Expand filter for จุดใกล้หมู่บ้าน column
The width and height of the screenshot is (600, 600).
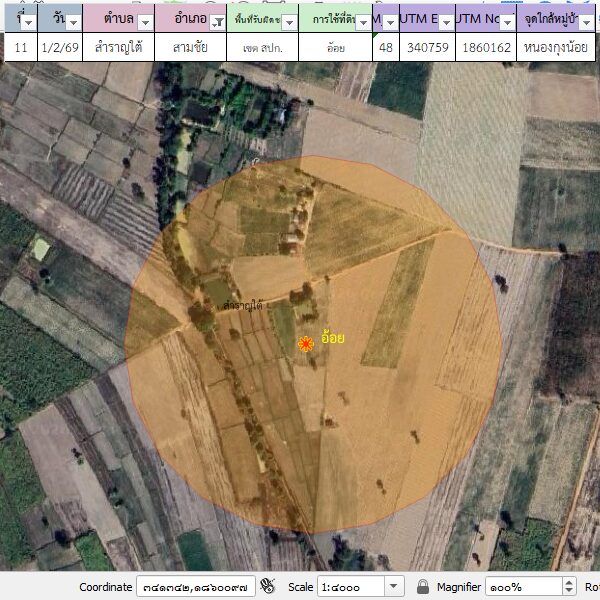588,21
